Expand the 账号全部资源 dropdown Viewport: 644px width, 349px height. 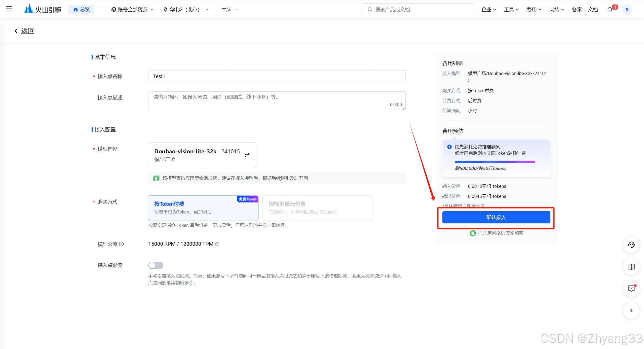tap(132, 10)
